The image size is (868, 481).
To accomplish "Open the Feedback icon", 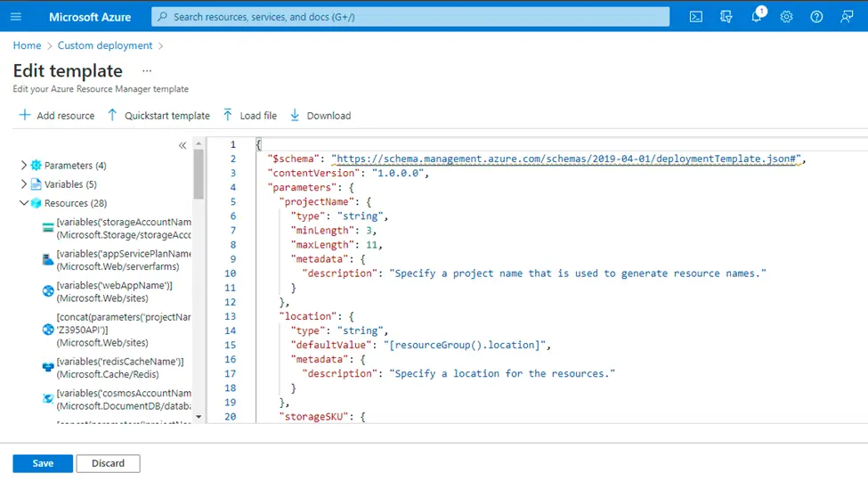I will (x=847, y=17).
